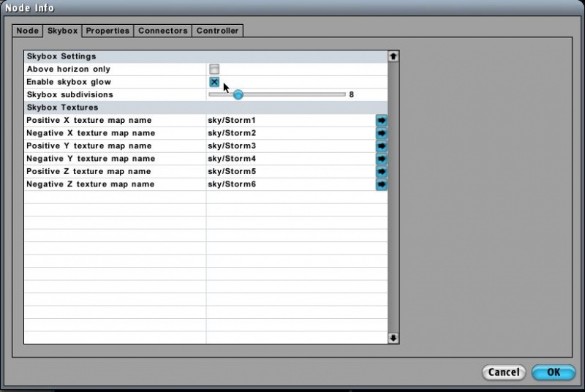585x392 pixels.
Task: Open the Controller tab
Action: (x=217, y=31)
